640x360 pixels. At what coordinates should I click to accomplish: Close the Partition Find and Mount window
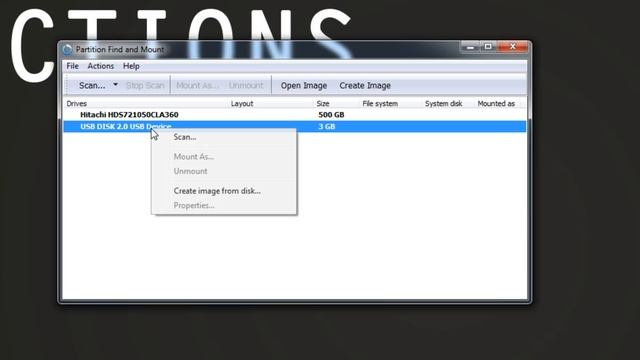(513, 47)
